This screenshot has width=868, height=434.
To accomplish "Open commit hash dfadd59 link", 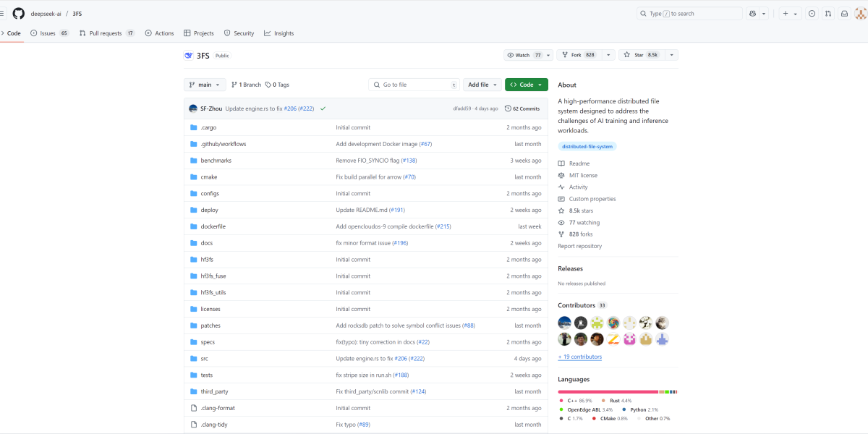I will coord(461,109).
